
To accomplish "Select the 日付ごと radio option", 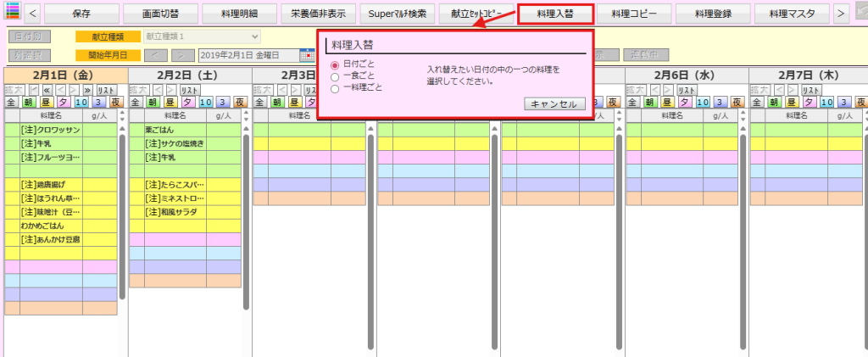I will point(335,64).
